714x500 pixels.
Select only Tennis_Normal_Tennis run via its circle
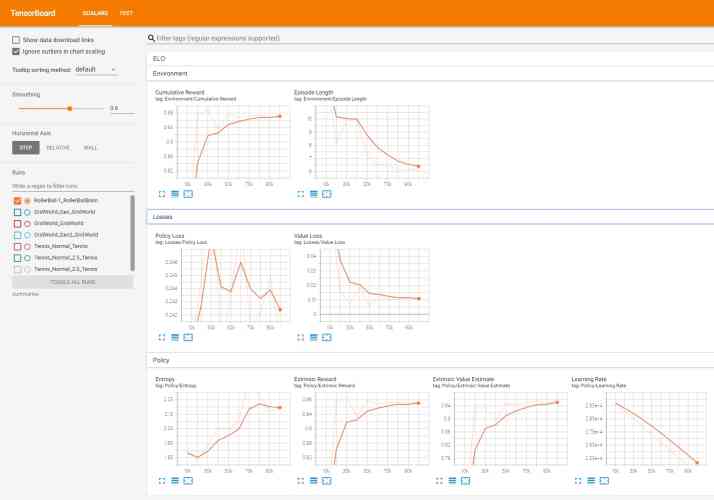[x=27, y=246]
